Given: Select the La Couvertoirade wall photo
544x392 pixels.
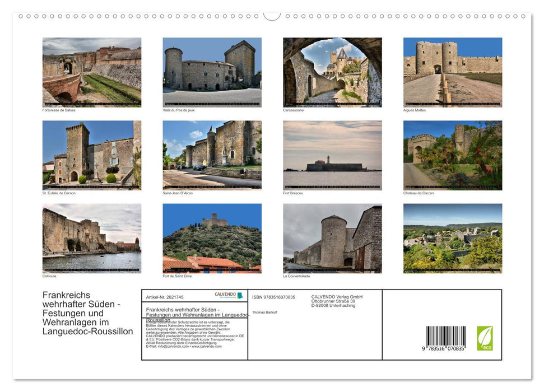Looking at the screenshot, I should pyautogui.click(x=332, y=238).
